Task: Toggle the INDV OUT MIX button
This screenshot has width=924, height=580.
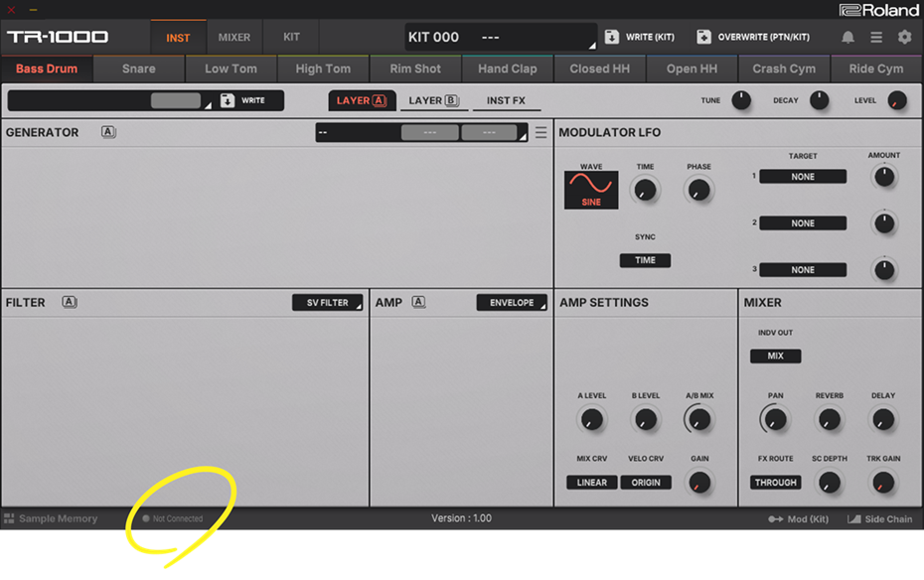Action: pos(776,356)
